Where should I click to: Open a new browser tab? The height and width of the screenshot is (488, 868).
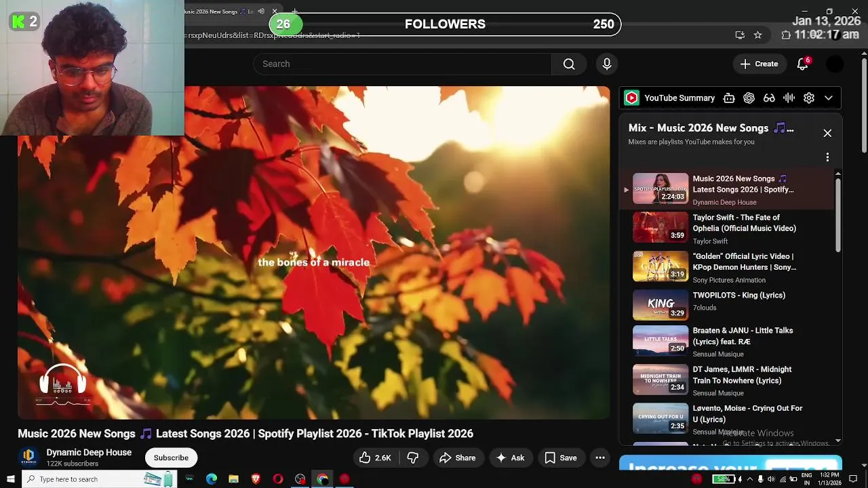click(294, 12)
